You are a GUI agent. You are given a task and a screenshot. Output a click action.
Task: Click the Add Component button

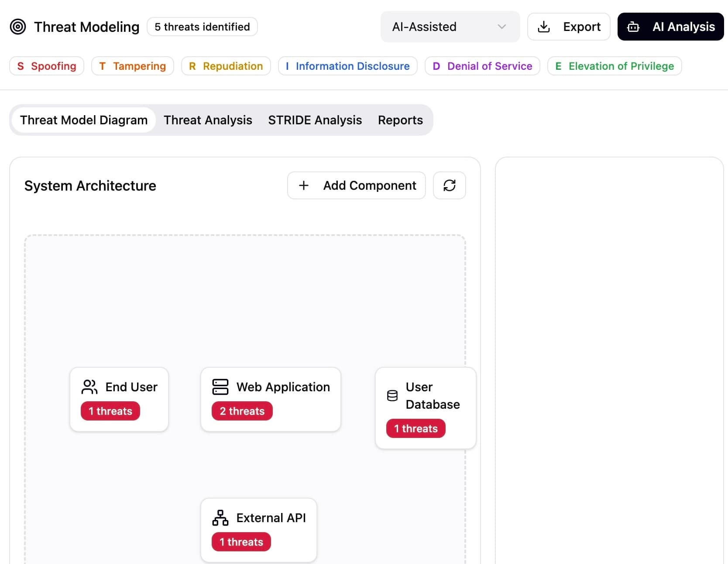coord(356,185)
